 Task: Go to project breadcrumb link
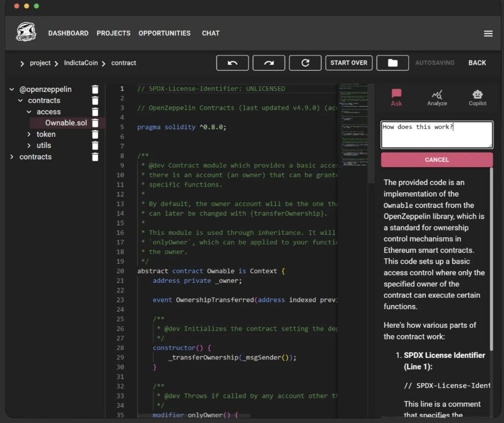click(40, 63)
